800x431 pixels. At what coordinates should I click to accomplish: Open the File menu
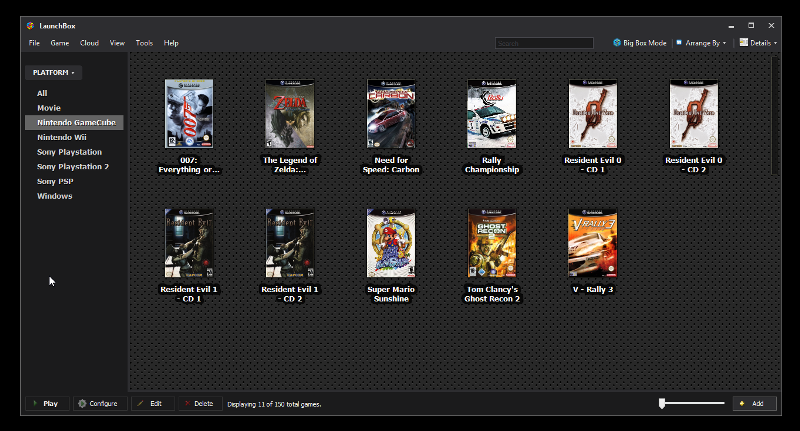pyautogui.click(x=34, y=43)
